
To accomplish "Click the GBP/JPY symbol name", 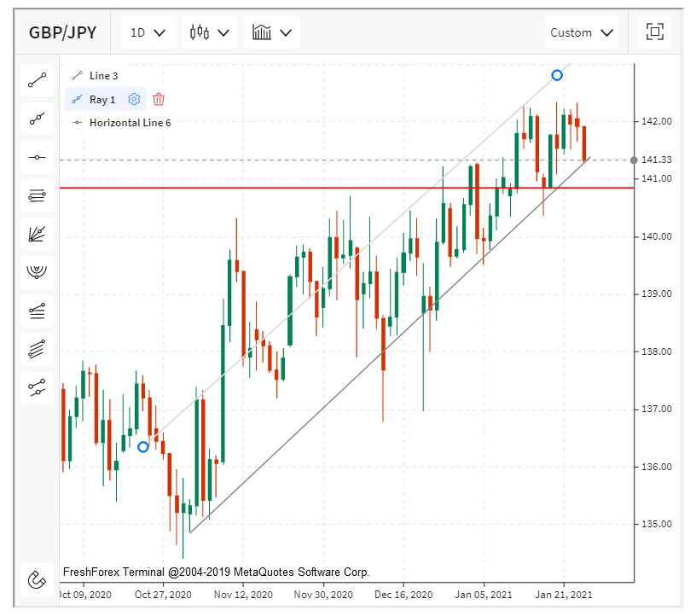I will click(62, 32).
